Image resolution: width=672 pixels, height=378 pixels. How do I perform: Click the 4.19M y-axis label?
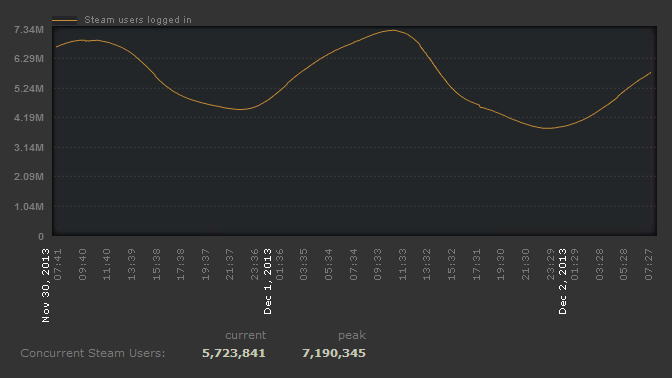point(29,117)
